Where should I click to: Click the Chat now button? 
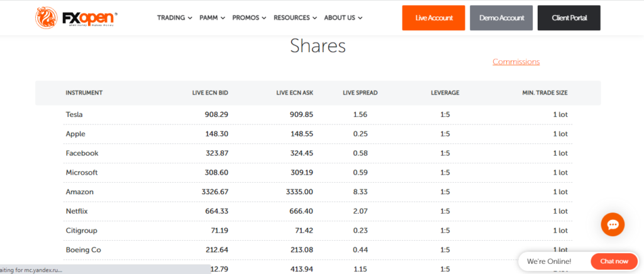click(614, 261)
